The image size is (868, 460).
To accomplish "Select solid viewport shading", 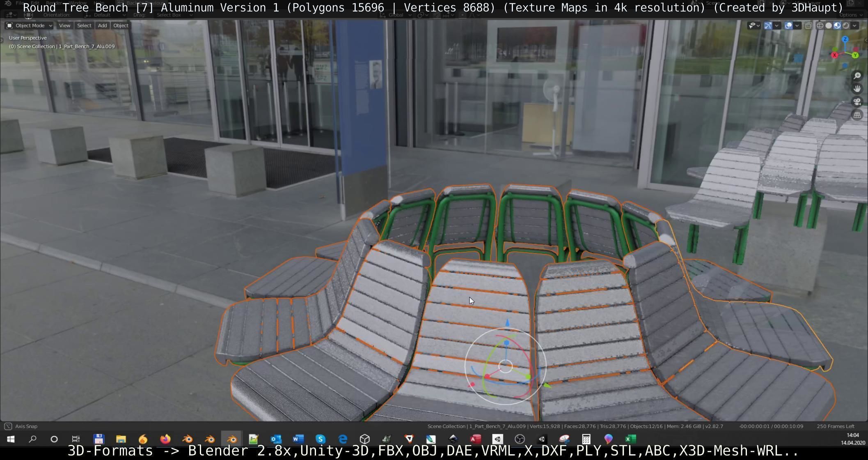I will pyautogui.click(x=829, y=25).
